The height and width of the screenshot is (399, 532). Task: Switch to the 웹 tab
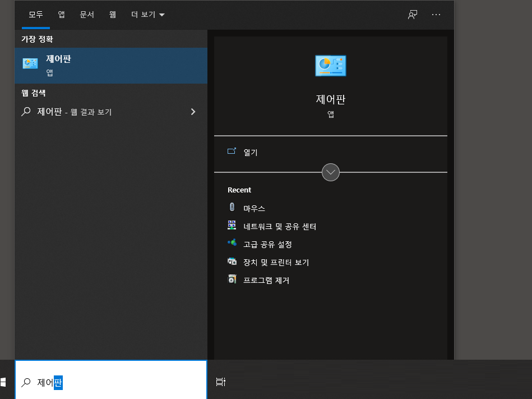pyautogui.click(x=112, y=15)
